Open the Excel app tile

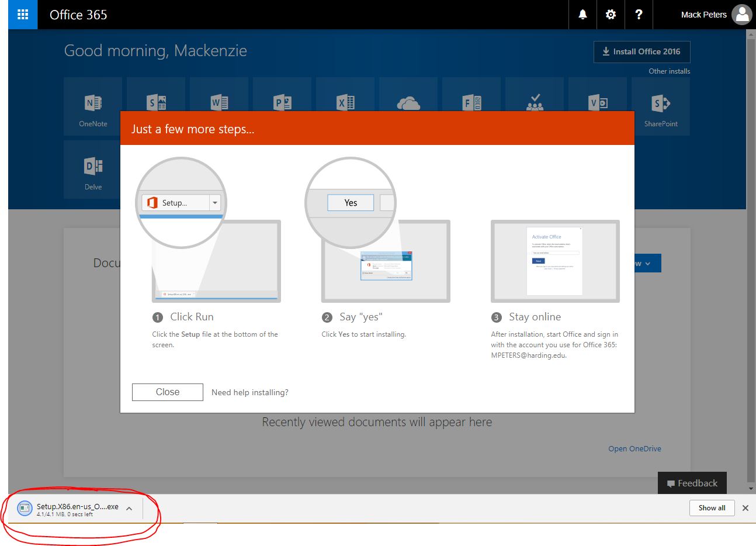point(345,102)
